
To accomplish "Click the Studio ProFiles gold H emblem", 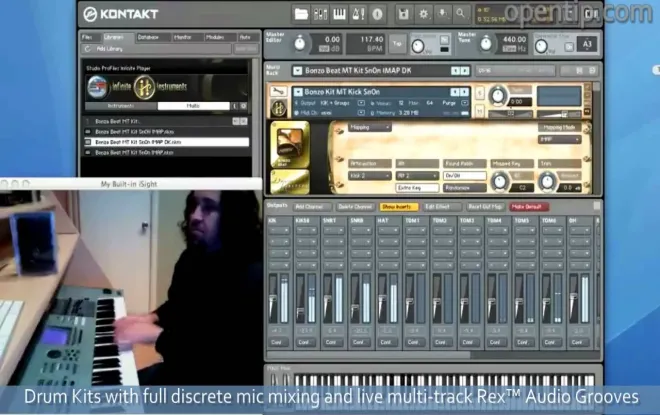I will point(144,87).
